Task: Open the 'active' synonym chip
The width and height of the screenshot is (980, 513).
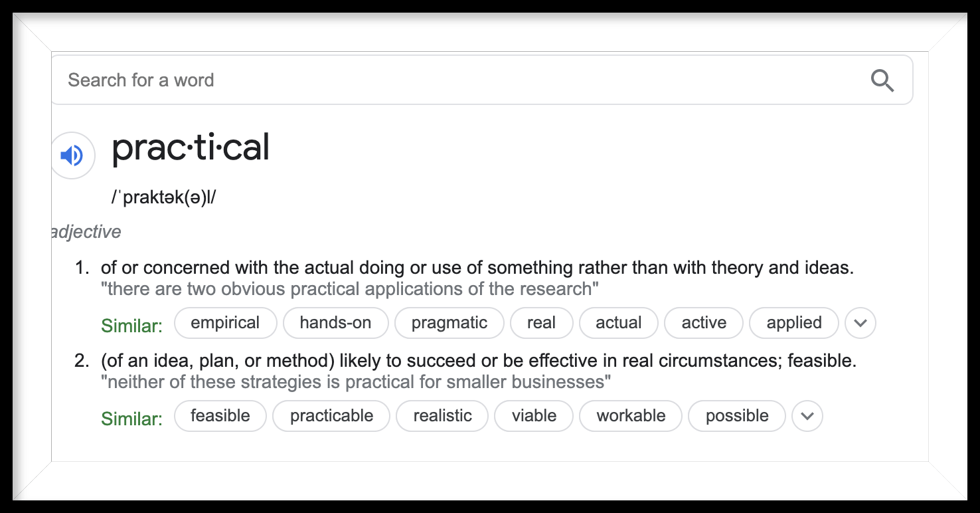Action: 704,323
